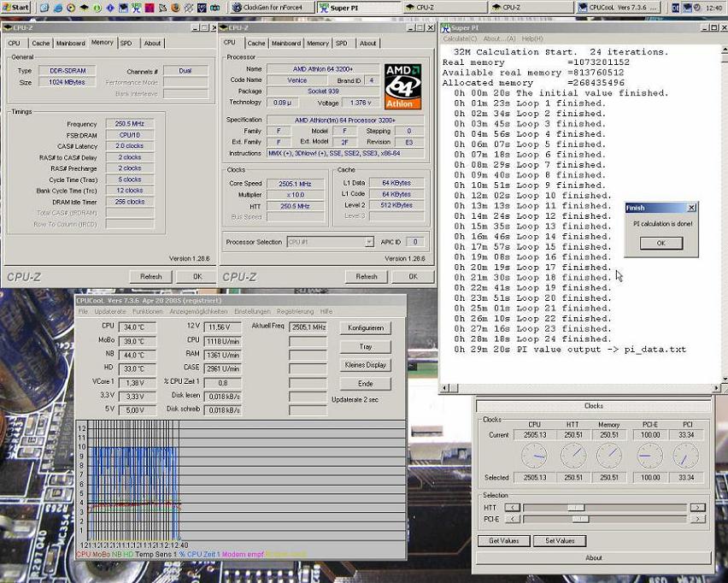This screenshot has height=583, width=728.
Task: Click the Konfigurieren button in CPUCool
Action: coord(366,328)
